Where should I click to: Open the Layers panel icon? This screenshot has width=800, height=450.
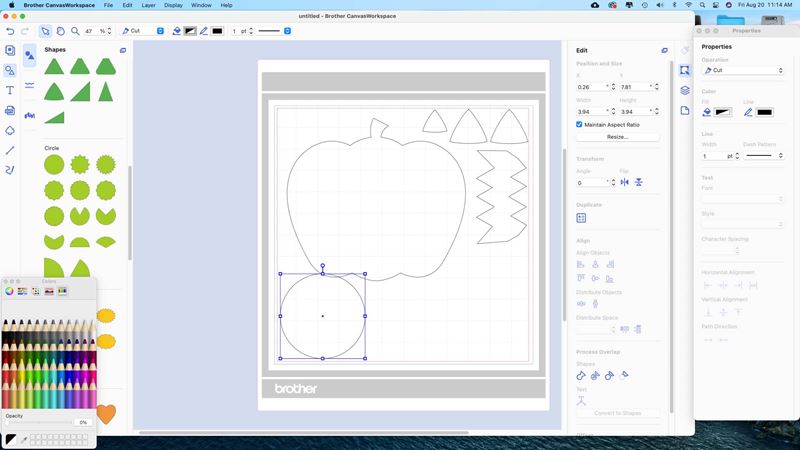tap(685, 90)
